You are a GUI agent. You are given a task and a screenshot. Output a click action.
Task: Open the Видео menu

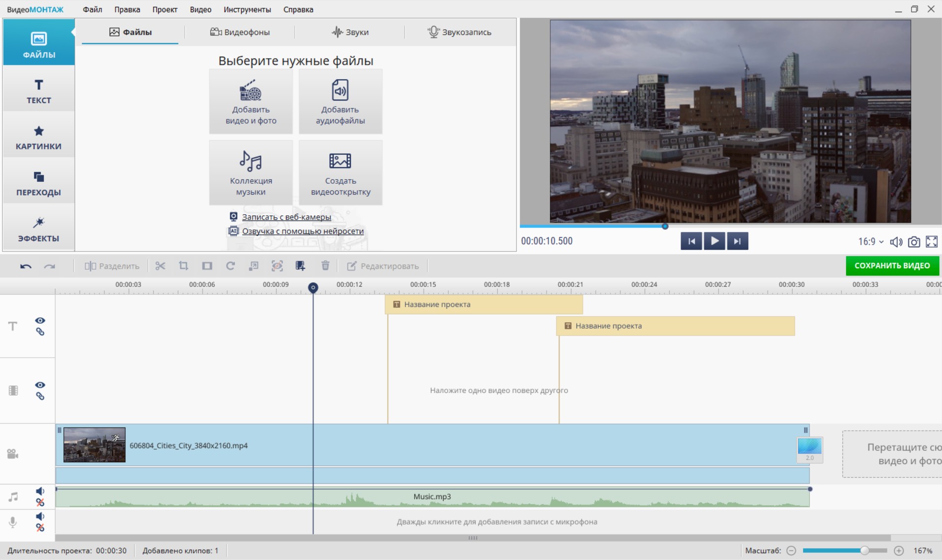click(x=200, y=9)
